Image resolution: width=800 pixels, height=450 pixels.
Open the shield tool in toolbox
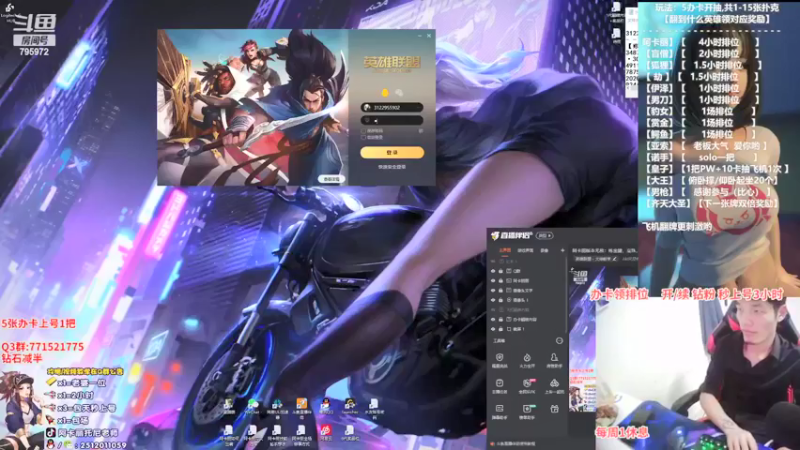click(499, 358)
